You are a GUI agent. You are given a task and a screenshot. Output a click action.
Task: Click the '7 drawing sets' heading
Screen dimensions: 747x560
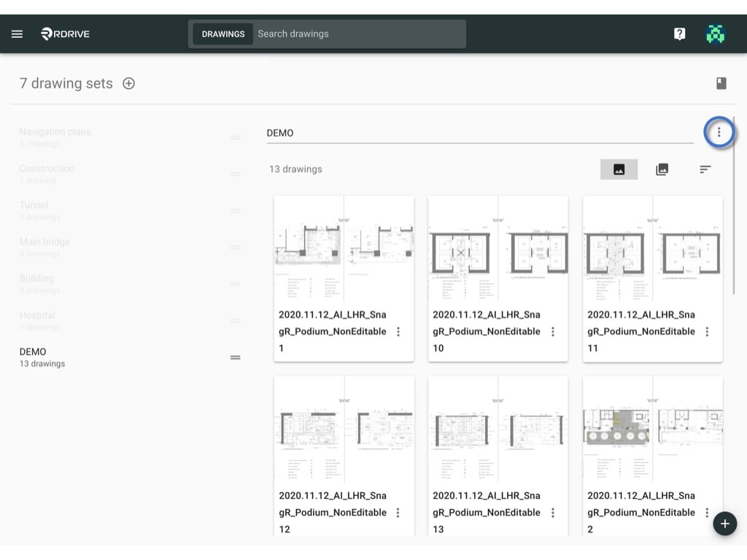point(66,83)
